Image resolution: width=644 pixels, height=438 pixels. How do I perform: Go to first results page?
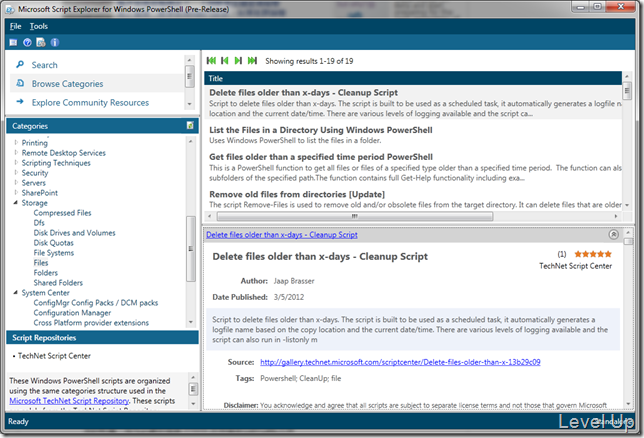(x=212, y=61)
